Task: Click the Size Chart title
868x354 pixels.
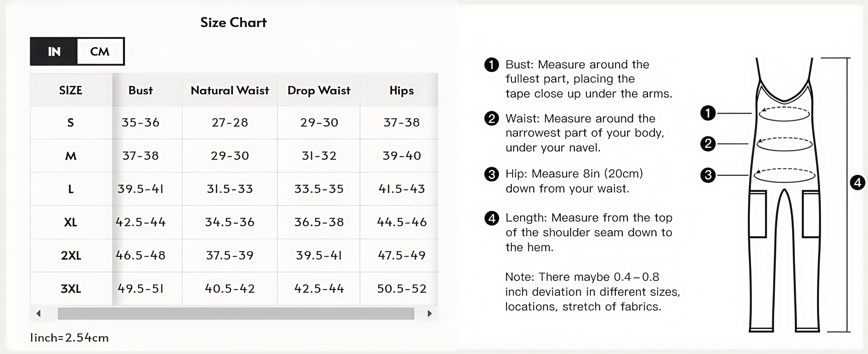Action: point(234,22)
